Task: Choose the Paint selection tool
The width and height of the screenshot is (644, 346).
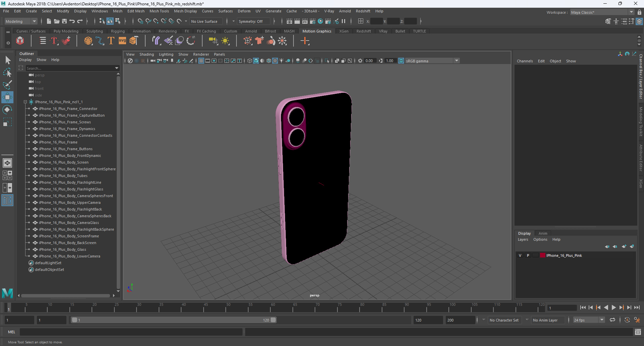Action: (x=7, y=85)
